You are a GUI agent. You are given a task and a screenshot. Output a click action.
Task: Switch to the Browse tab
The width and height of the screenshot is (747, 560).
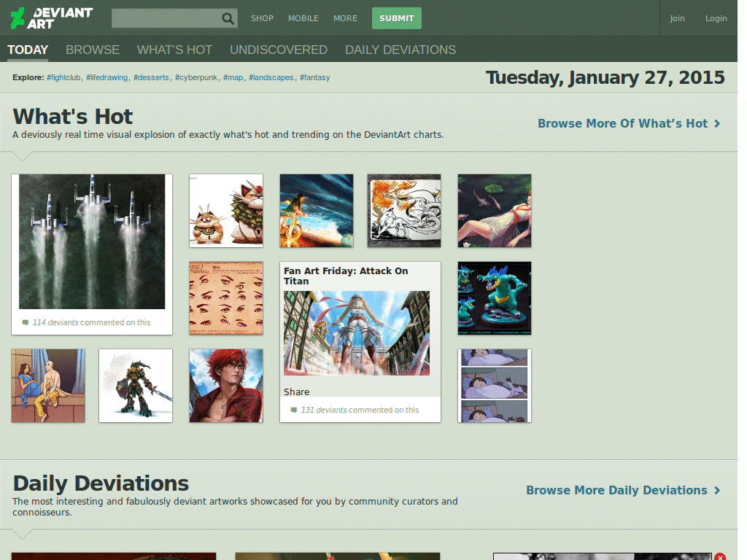tap(93, 50)
